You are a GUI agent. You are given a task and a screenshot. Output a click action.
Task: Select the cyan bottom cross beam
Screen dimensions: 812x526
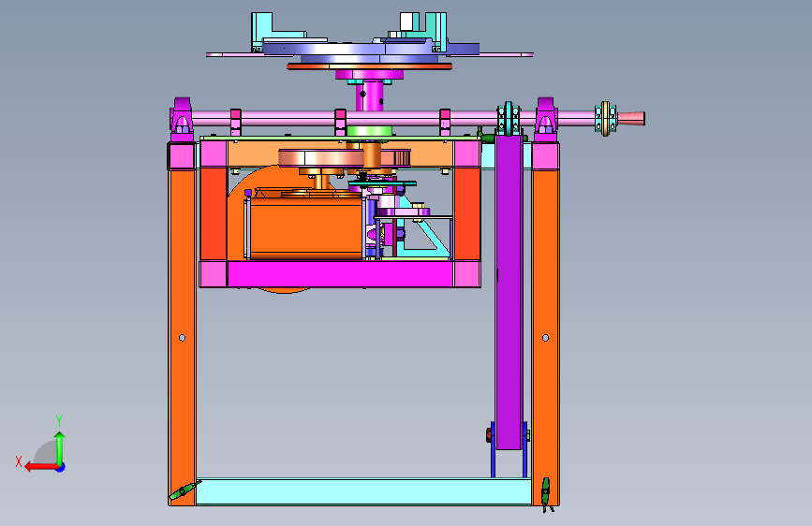[363, 491]
